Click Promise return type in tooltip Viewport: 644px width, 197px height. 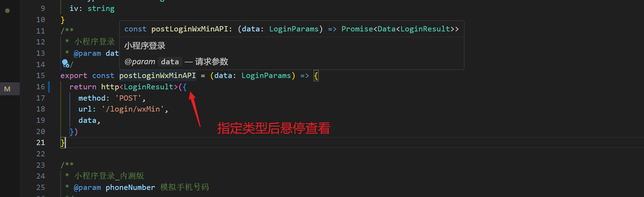[357, 29]
